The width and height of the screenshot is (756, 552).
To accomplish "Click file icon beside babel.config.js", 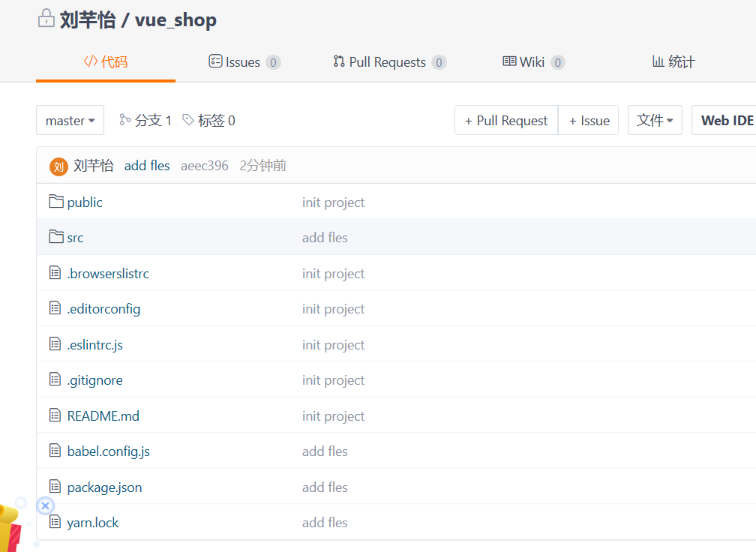I will point(55,450).
